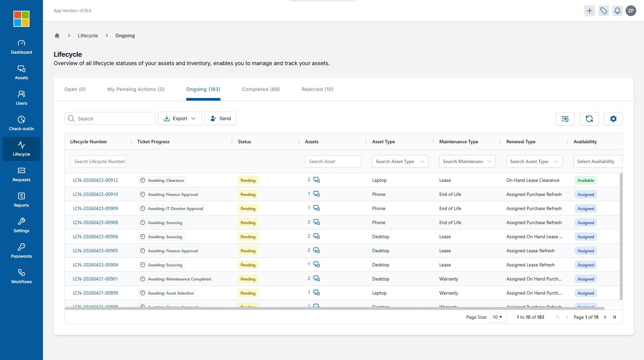Click assets icon for LCN-20260421-00901
The width and height of the screenshot is (644, 360).
[x=316, y=278]
